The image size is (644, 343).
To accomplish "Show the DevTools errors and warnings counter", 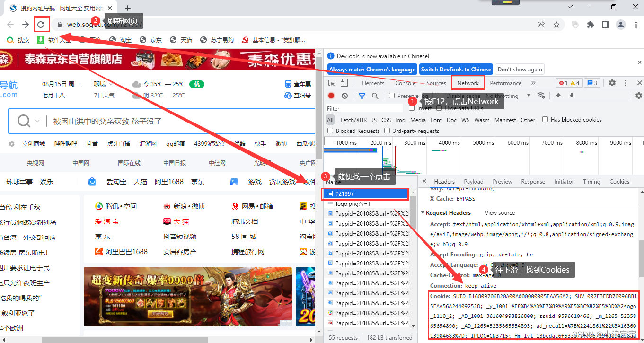I will 569,83.
